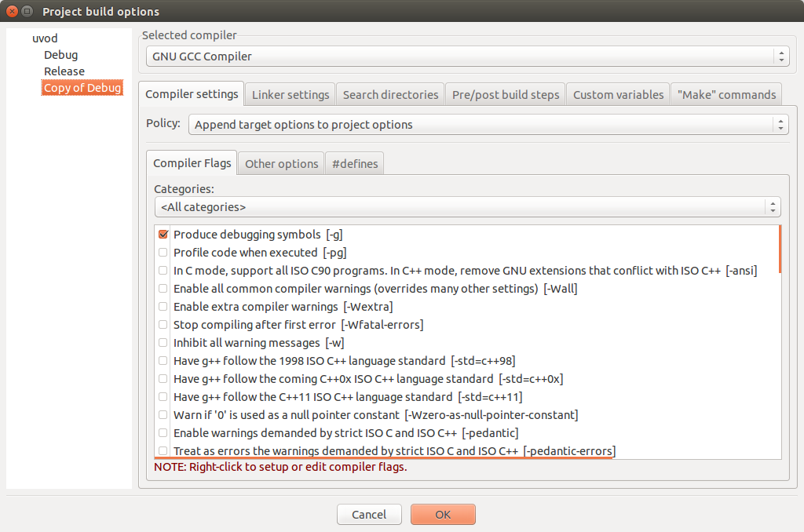
Task: Enable 'Inhibit all warning messages [-w]'
Action: [x=163, y=342]
